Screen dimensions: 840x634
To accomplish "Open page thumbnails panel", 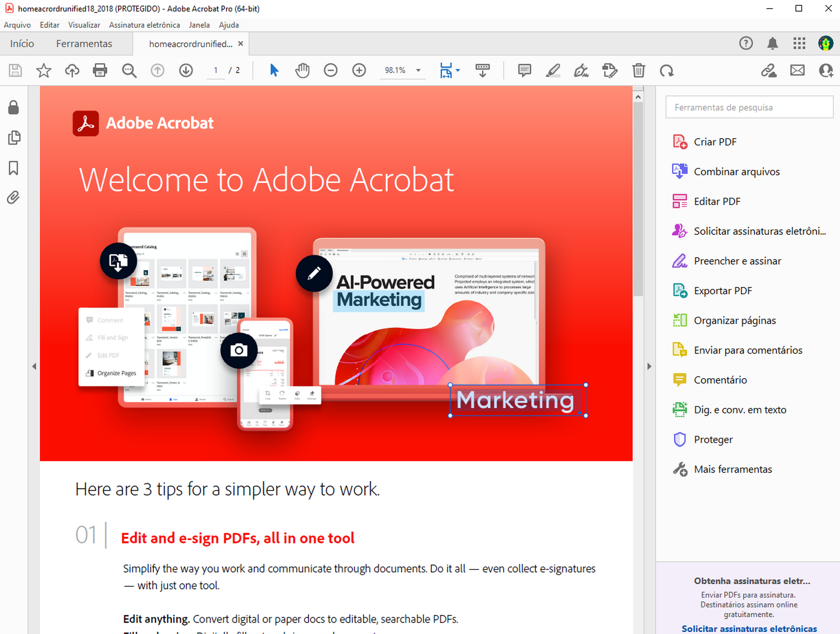I will (x=14, y=138).
